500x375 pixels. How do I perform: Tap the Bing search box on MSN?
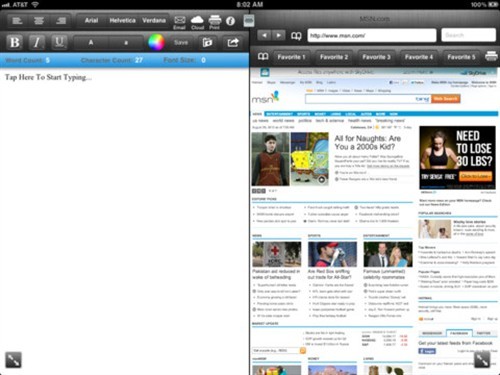(368, 99)
